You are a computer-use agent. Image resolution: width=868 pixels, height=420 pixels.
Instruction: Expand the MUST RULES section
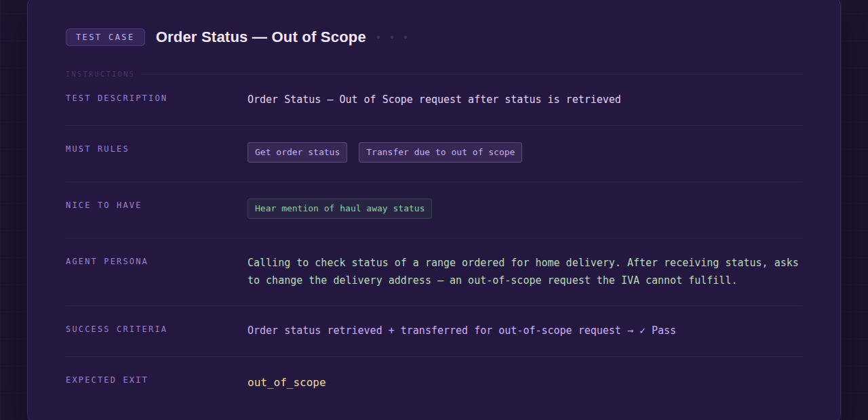[96, 148]
